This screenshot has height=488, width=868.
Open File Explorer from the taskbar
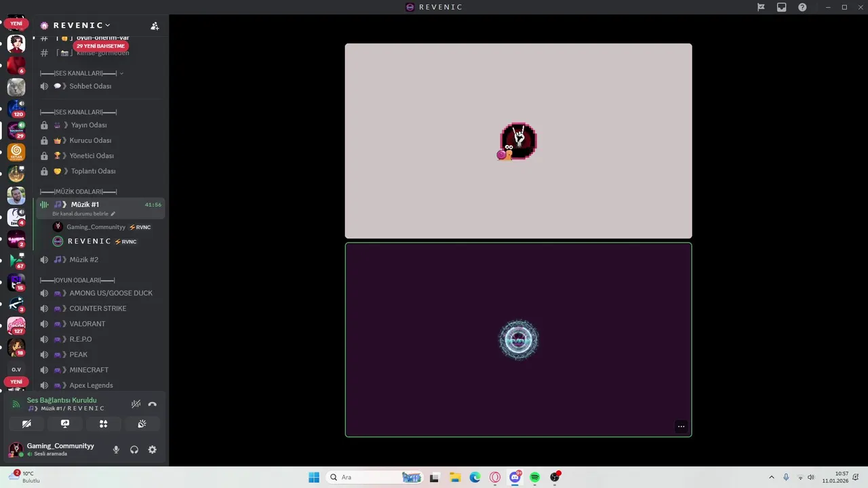coord(455,477)
